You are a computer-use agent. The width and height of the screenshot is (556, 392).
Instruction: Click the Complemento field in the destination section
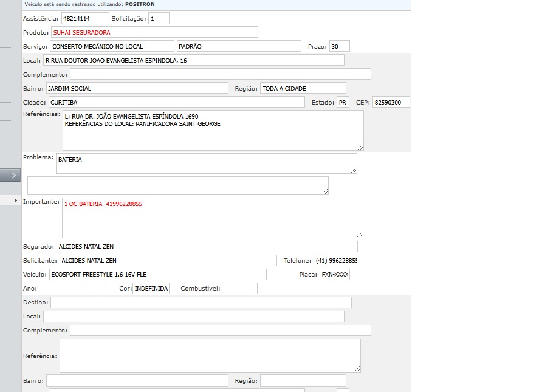click(220, 330)
